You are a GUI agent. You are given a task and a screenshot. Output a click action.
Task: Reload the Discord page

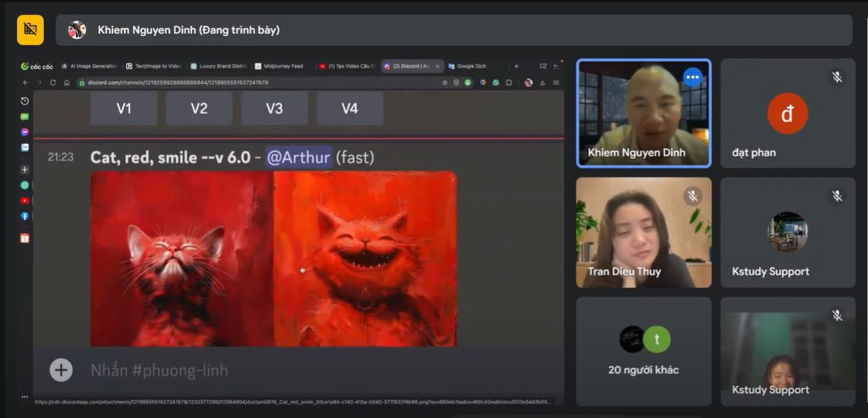click(x=53, y=83)
